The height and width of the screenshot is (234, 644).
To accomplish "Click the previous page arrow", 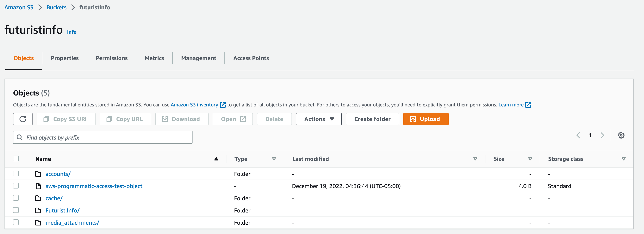I will point(578,135).
